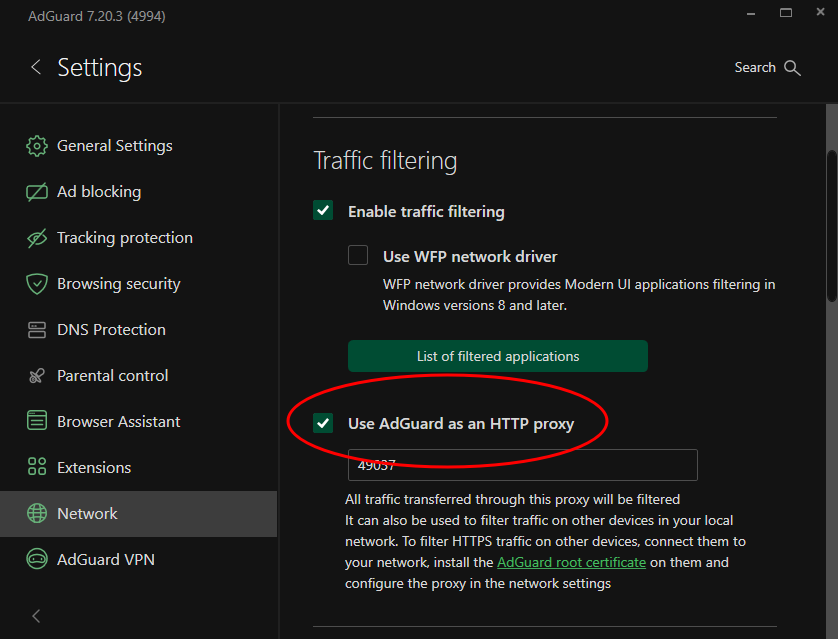Click the Browser Assistant icon
838x639 pixels.
pos(36,421)
